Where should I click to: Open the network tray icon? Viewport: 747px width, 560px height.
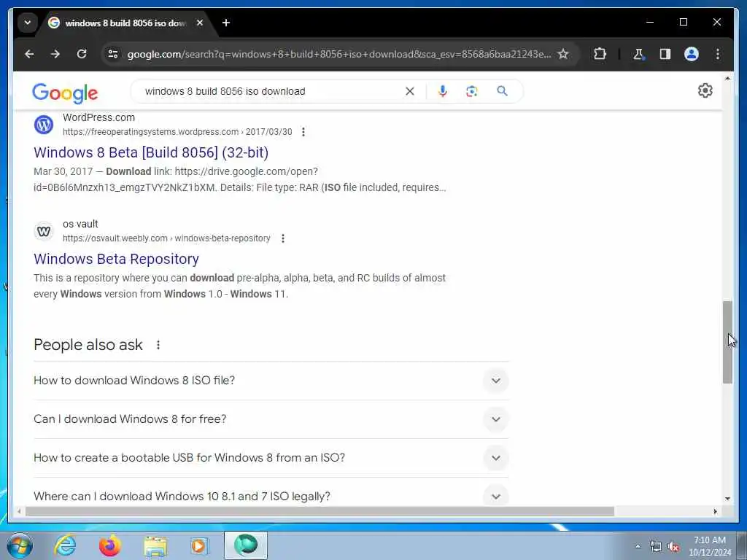[x=656, y=547]
